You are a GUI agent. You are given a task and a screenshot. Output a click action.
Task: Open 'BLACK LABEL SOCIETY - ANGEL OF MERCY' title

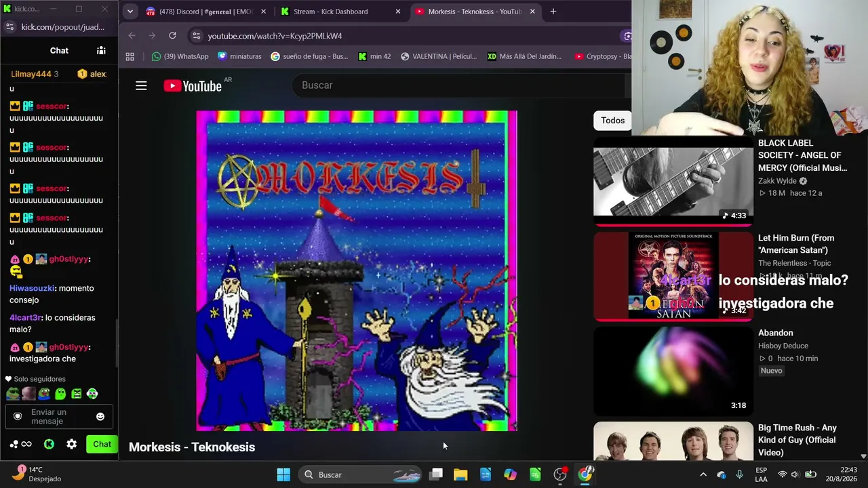pos(803,155)
